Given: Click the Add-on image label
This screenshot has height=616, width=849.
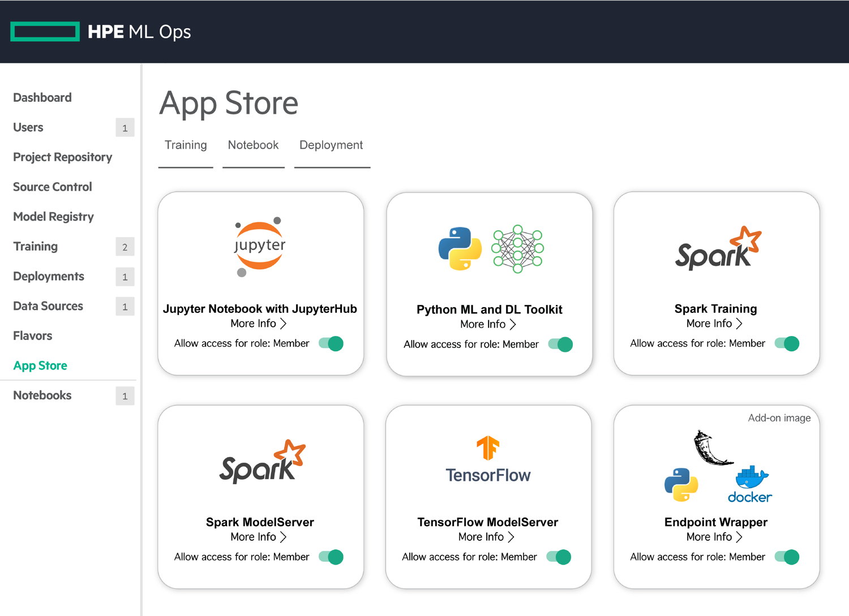Looking at the screenshot, I should point(779,418).
